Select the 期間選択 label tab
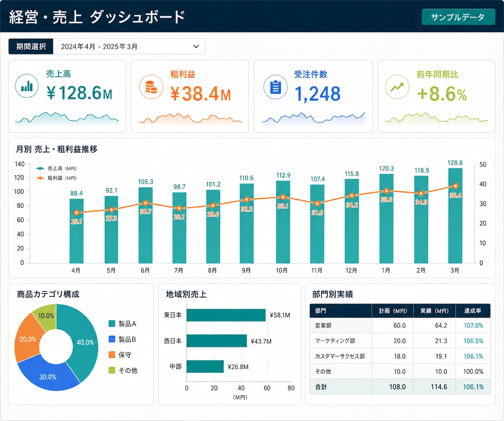This screenshot has height=421, width=504. point(31,46)
